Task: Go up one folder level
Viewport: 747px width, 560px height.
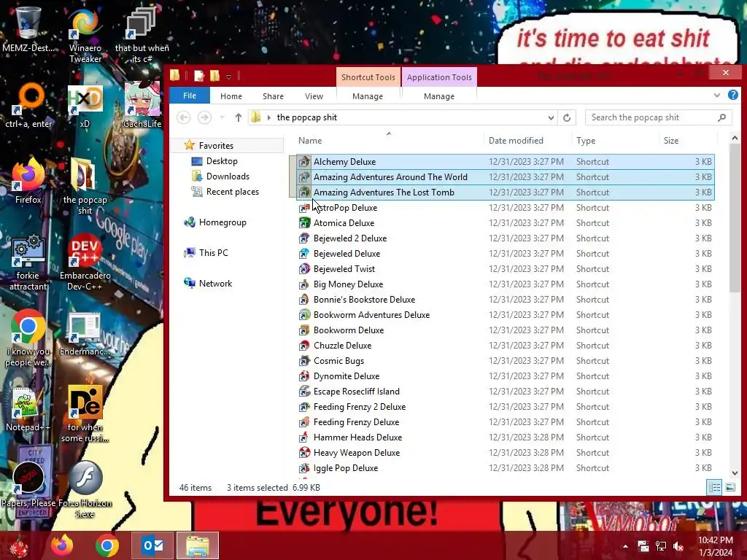Action: click(239, 117)
